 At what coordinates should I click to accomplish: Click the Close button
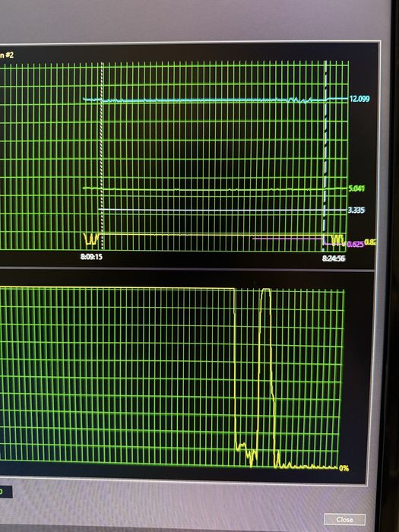(x=344, y=519)
